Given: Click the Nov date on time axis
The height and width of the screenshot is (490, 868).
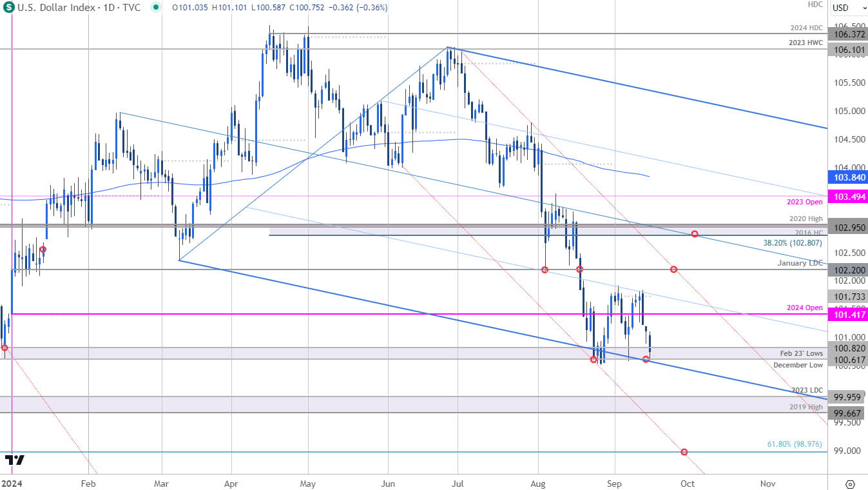Looking at the screenshot, I should tap(767, 482).
